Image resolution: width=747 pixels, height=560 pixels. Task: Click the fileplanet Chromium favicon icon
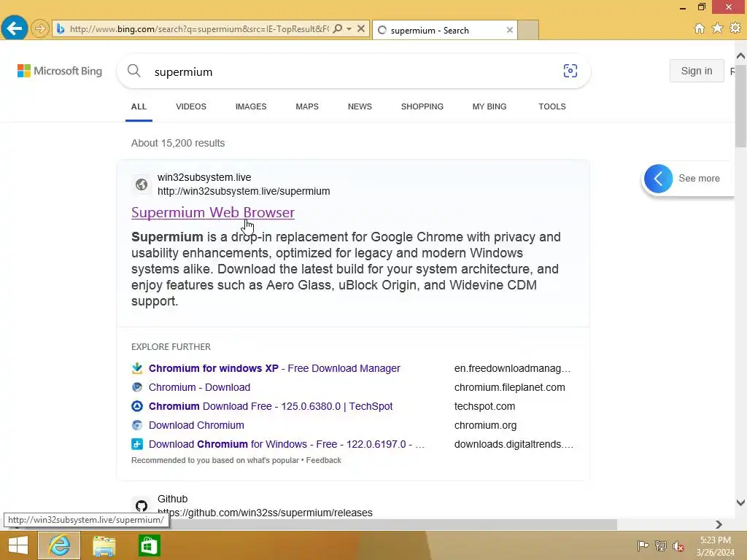[137, 387]
